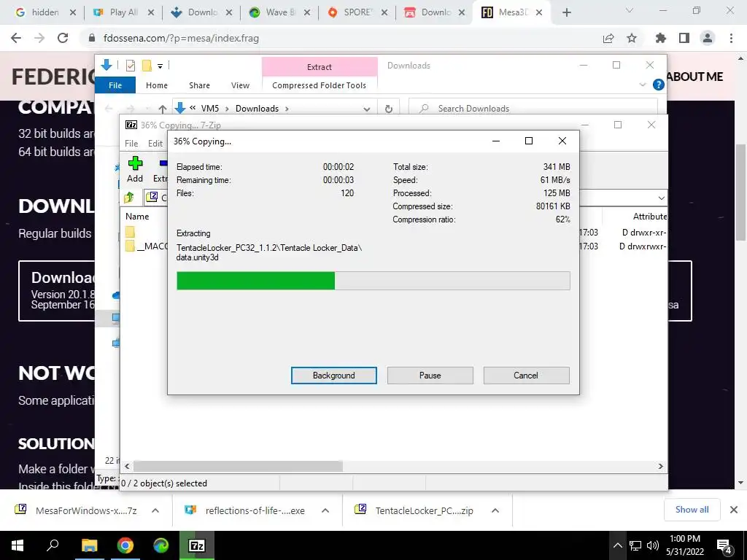Switch to the 'Play All' tab

[x=123, y=12]
